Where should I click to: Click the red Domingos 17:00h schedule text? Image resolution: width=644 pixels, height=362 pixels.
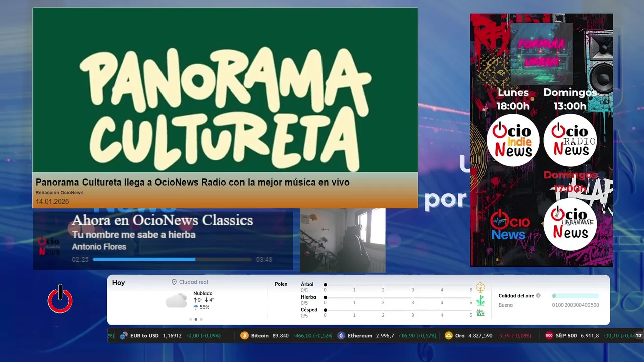click(570, 182)
